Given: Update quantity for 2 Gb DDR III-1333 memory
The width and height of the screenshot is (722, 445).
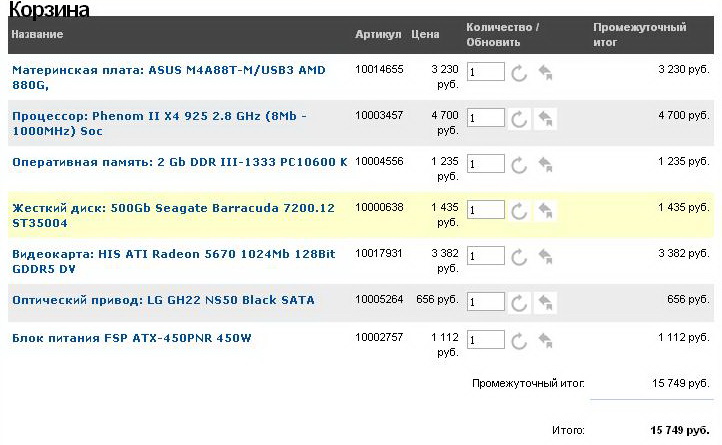Looking at the screenshot, I should [x=518, y=164].
